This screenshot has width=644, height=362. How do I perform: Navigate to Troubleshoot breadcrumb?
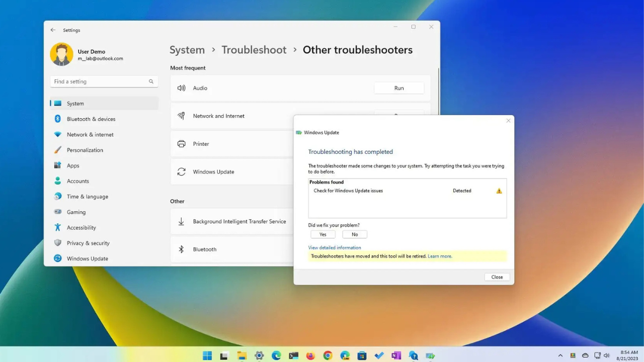(254, 50)
